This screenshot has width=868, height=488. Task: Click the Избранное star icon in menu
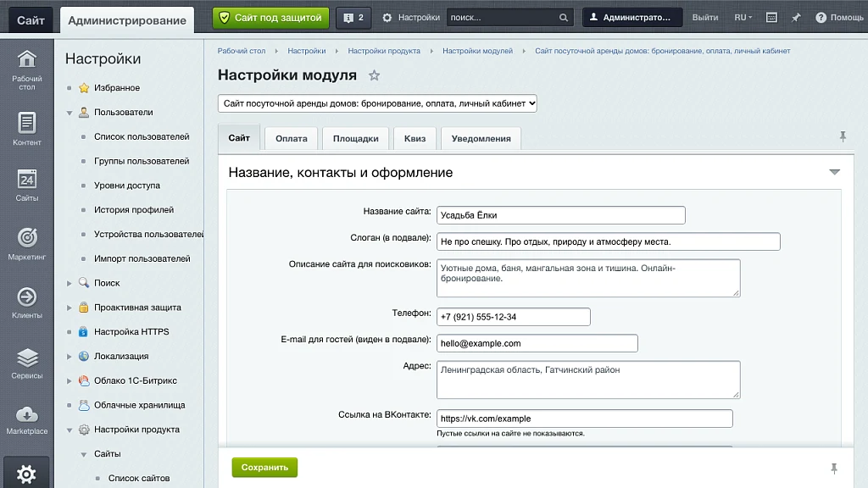click(x=84, y=87)
